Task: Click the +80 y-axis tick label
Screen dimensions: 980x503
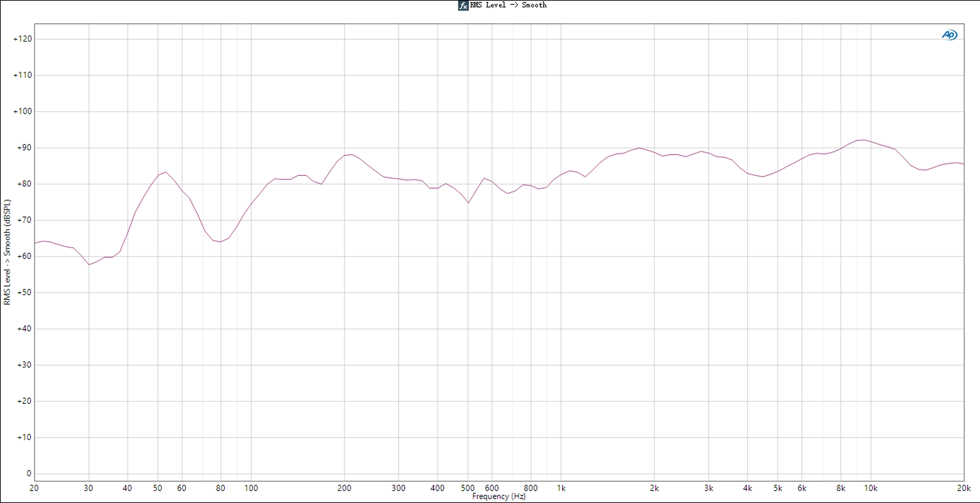Action: pyautogui.click(x=24, y=184)
